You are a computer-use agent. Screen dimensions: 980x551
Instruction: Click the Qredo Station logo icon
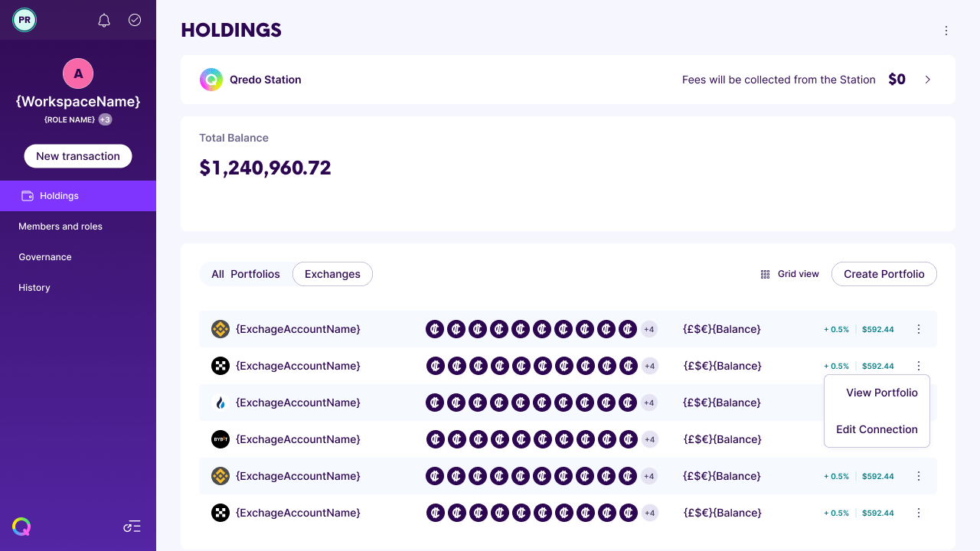tap(211, 80)
